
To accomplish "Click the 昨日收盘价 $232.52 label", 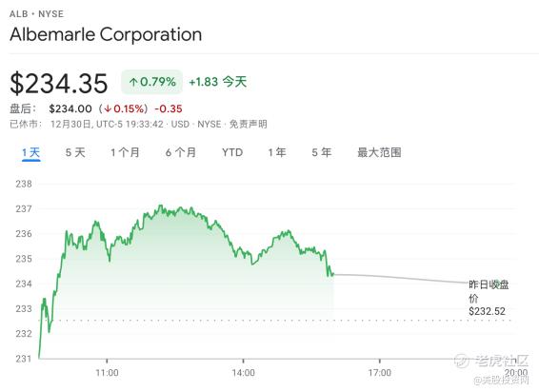I will pyautogui.click(x=489, y=298).
